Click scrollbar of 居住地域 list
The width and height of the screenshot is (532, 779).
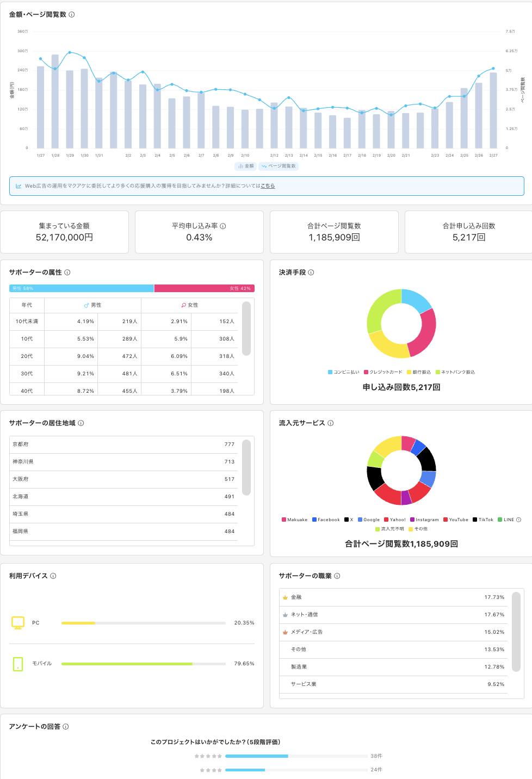pos(246,468)
